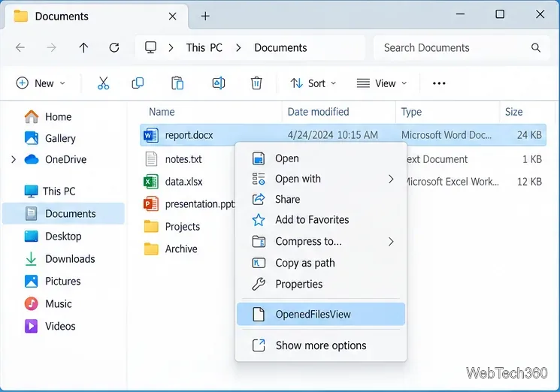The height and width of the screenshot is (392, 560).
Task: Sort by Date modified column header
Action: (x=318, y=112)
